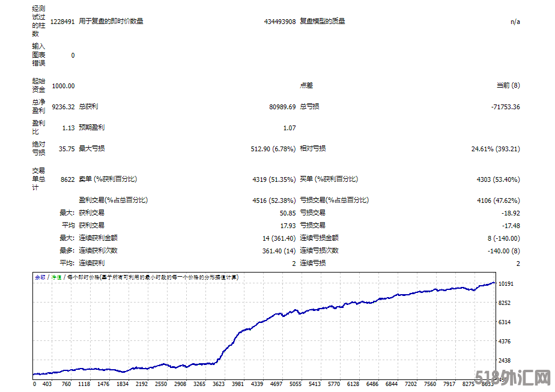The height and width of the screenshot is (392, 555).
Task: Click the 10191 label on chart's vertical axis
Action: tap(506, 283)
